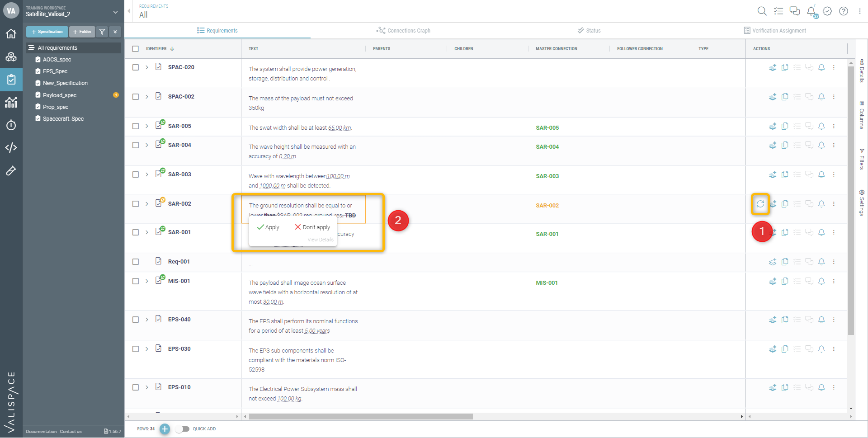Open the code scripting sidebar icon

[x=11, y=147]
